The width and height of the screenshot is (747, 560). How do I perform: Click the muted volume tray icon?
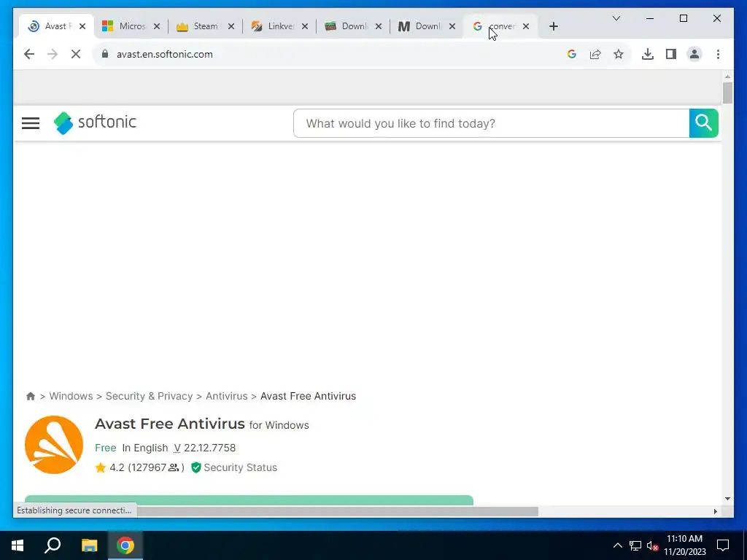pos(652,545)
